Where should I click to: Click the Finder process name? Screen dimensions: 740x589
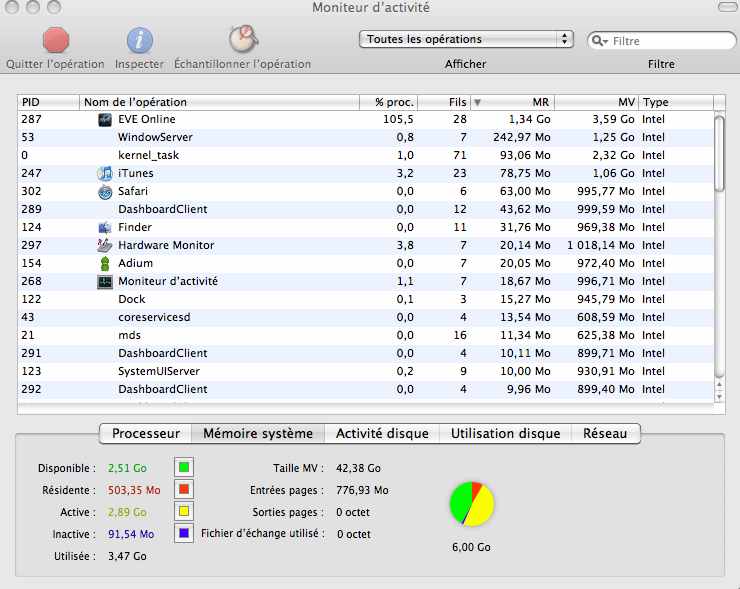click(x=135, y=227)
